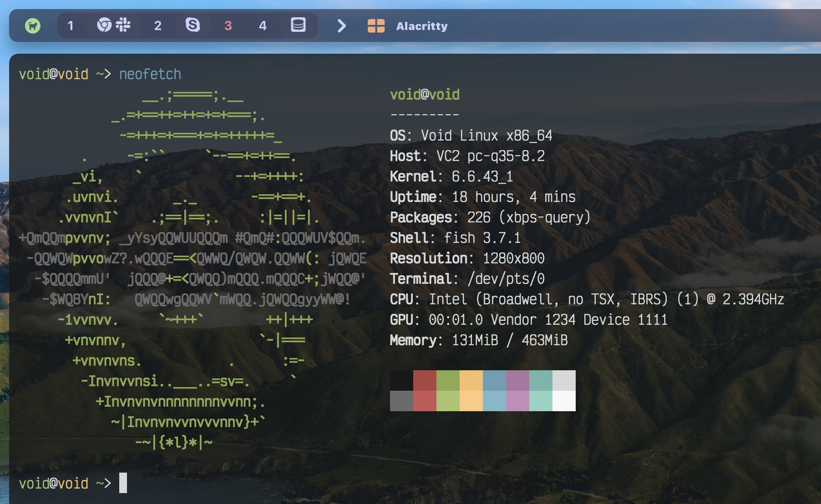Click the black swatch in top row
This screenshot has height=504, width=821.
pyautogui.click(x=401, y=380)
